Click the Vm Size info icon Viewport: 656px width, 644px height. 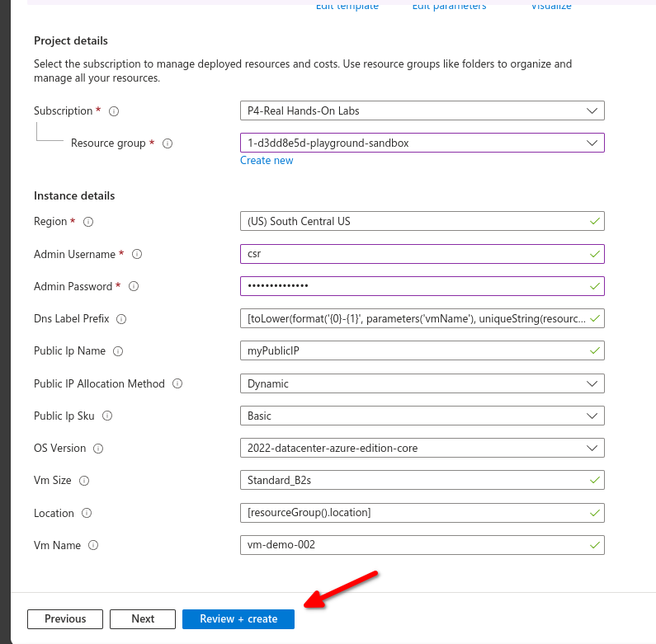[x=84, y=481]
